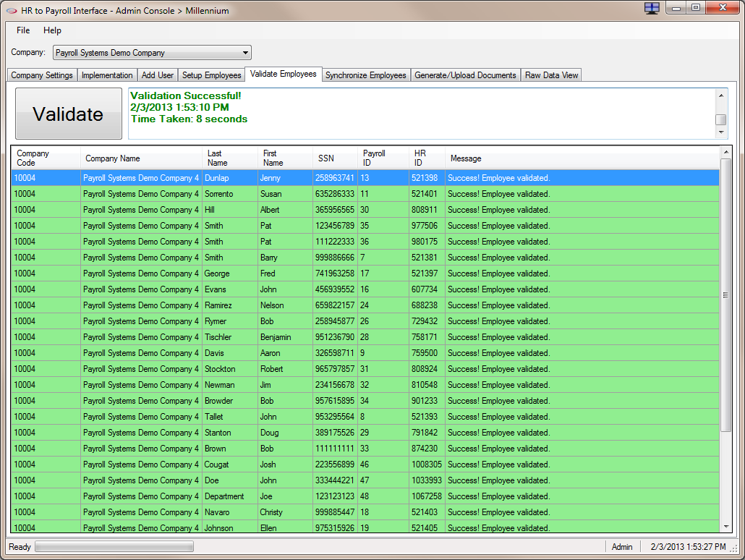Open the Company dropdown list

(x=152, y=52)
